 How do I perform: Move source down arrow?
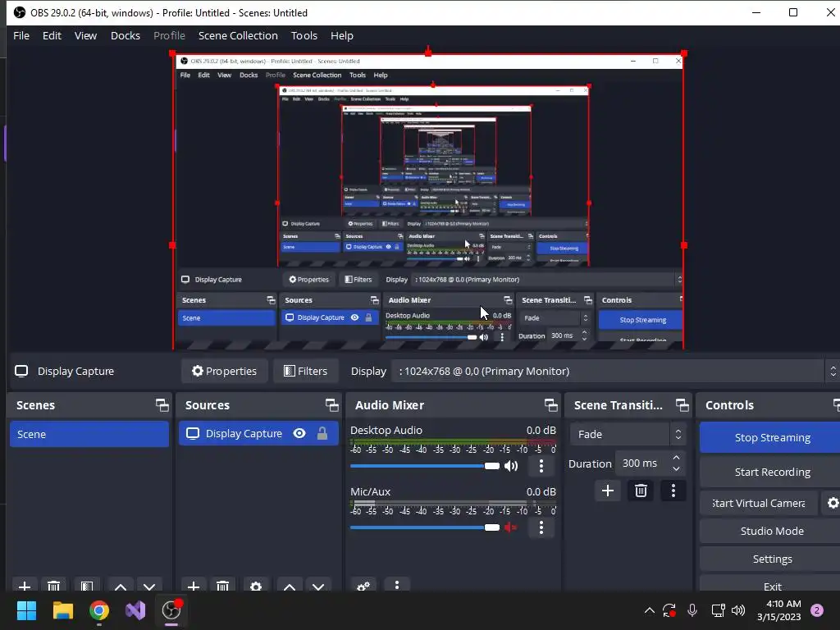tap(318, 586)
